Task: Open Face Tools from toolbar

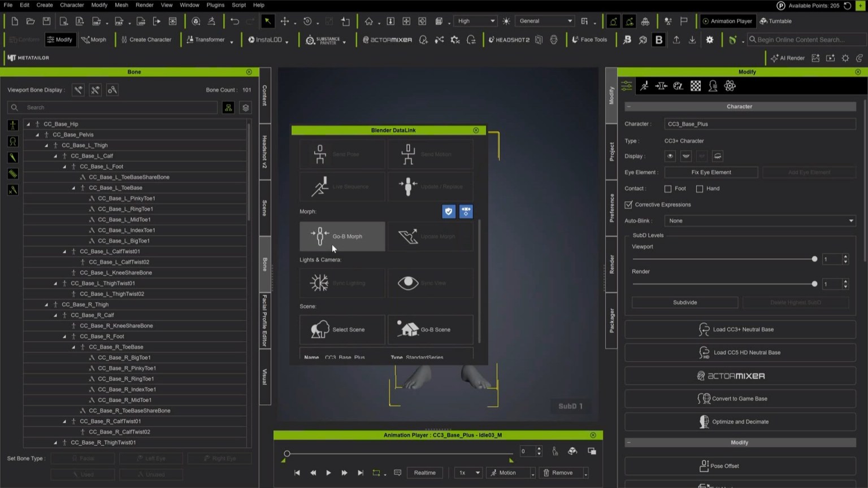Action: click(x=589, y=40)
